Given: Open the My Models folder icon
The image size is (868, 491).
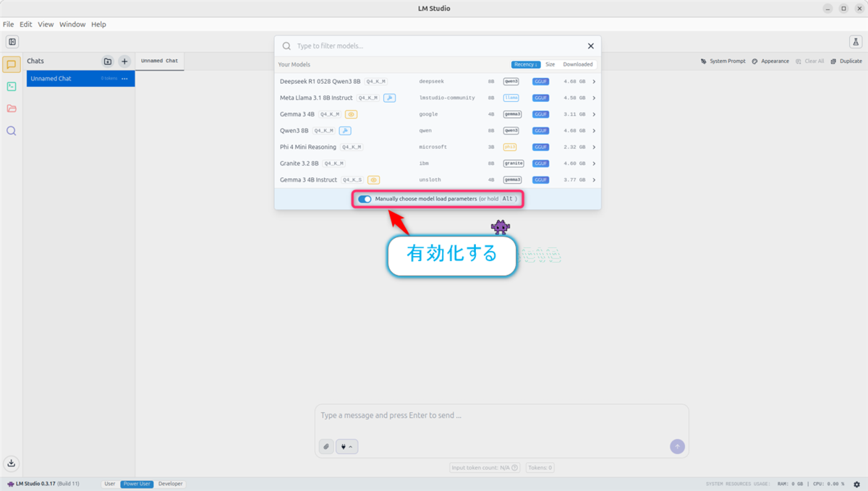Looking at the screenshot, I should (x=12, y=108).
